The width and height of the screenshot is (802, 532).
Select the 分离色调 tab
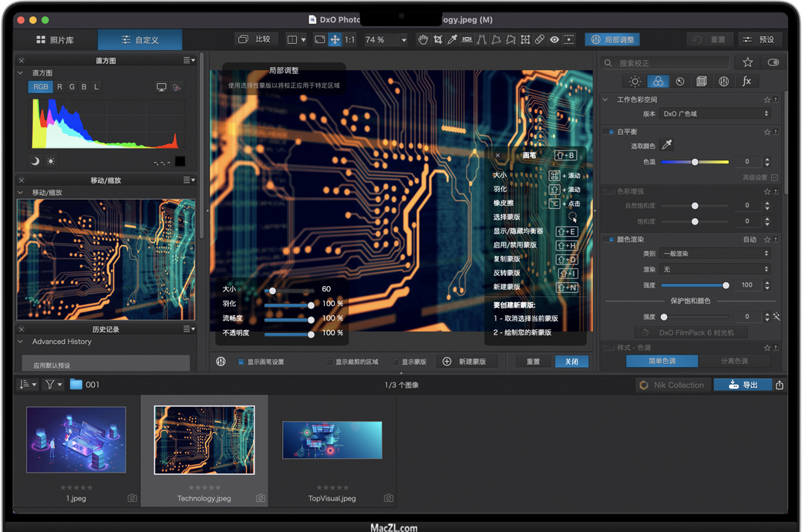click(x=734, y=361)
